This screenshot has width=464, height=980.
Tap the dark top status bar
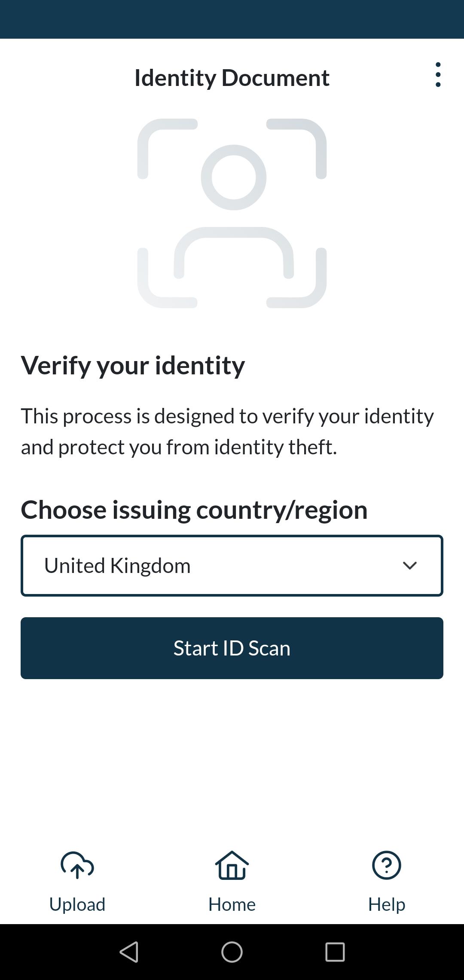[232, 19]
